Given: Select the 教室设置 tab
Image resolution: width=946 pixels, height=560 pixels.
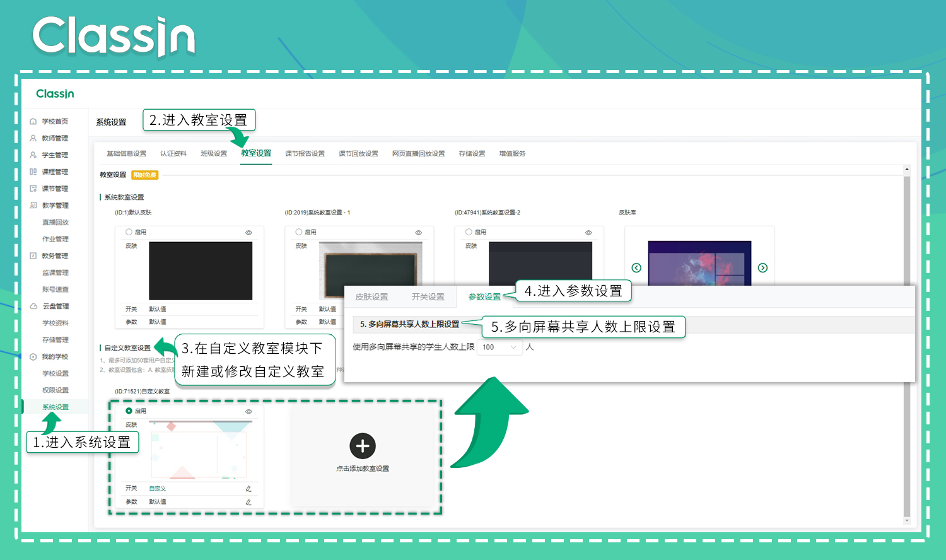Looking at the screenshot, I should coord(256,153).
